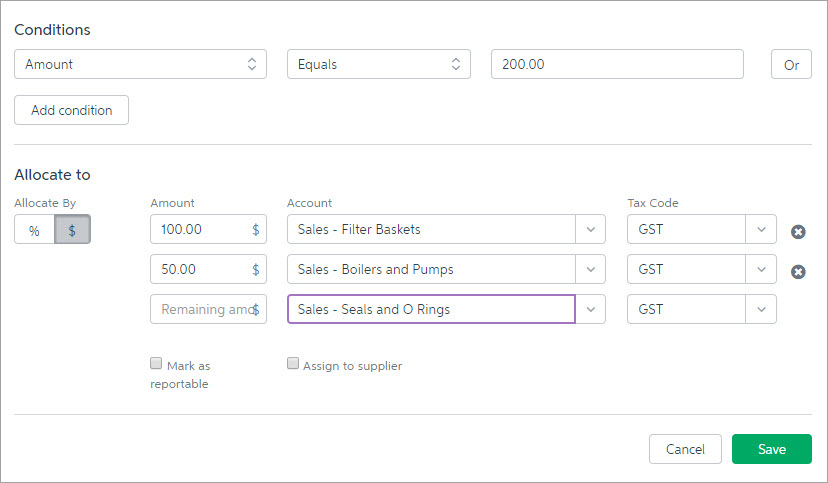Click the Or button beside the condition
The image size is (828, 483).
point(791,64)
